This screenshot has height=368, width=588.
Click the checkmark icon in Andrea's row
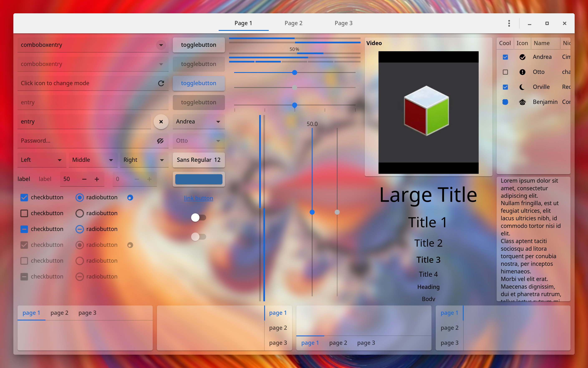522,57
